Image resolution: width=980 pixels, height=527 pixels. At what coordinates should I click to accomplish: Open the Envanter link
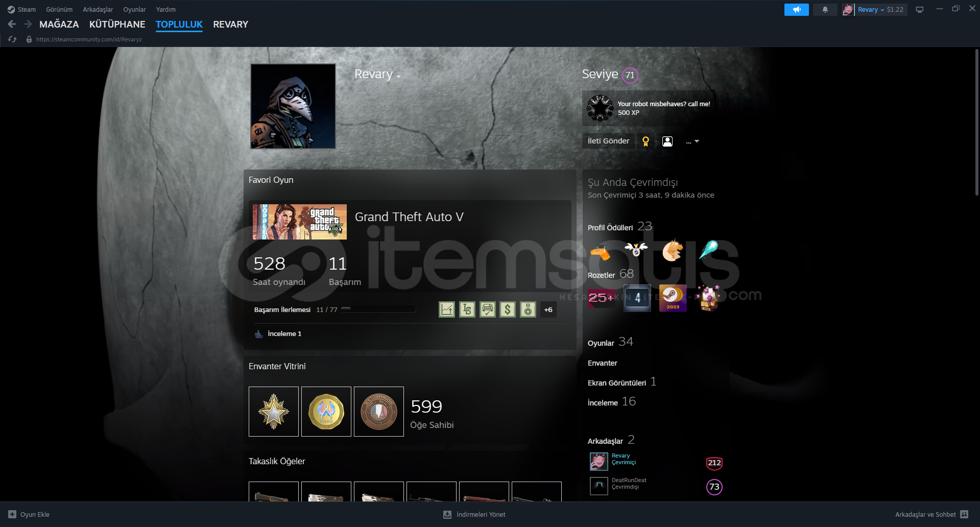603,363
